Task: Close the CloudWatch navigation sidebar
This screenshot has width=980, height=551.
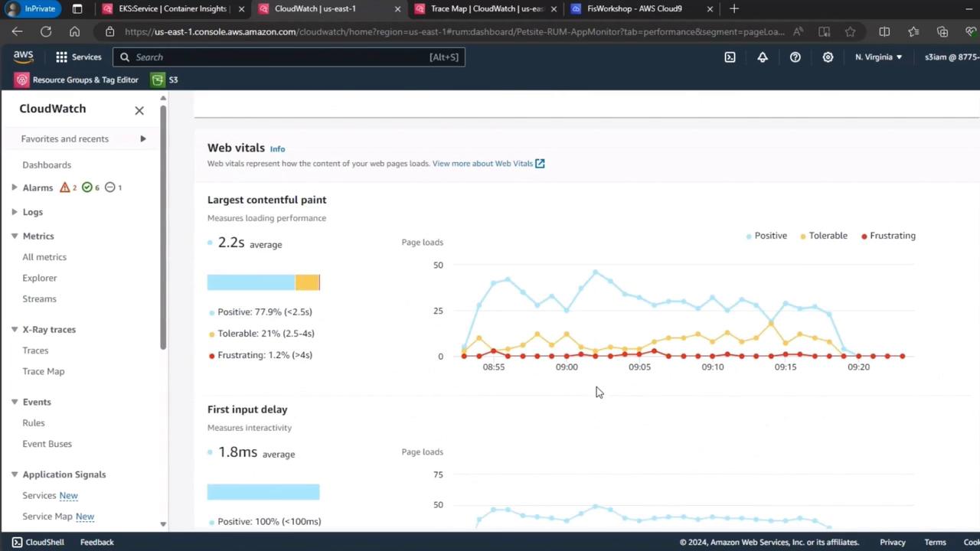Action: click(x=139, y=110)
